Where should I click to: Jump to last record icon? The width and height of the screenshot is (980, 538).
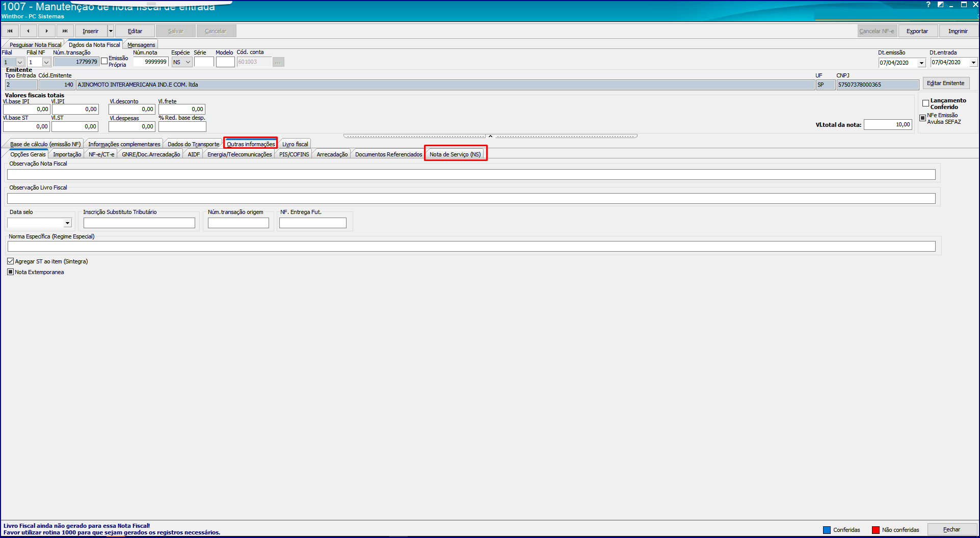(x=65, y=31)
